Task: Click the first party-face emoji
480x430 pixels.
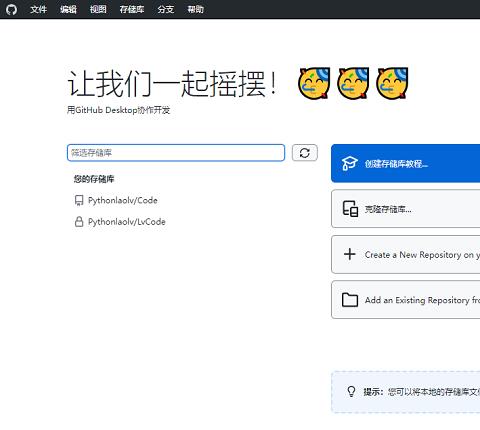Action: click(314, 83)
